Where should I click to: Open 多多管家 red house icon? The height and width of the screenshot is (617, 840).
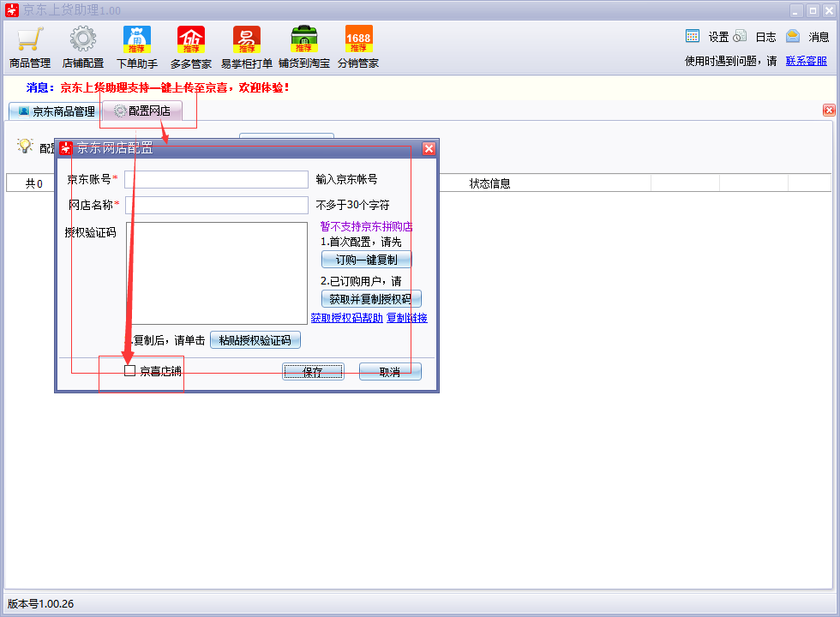(x=191, y=39)
